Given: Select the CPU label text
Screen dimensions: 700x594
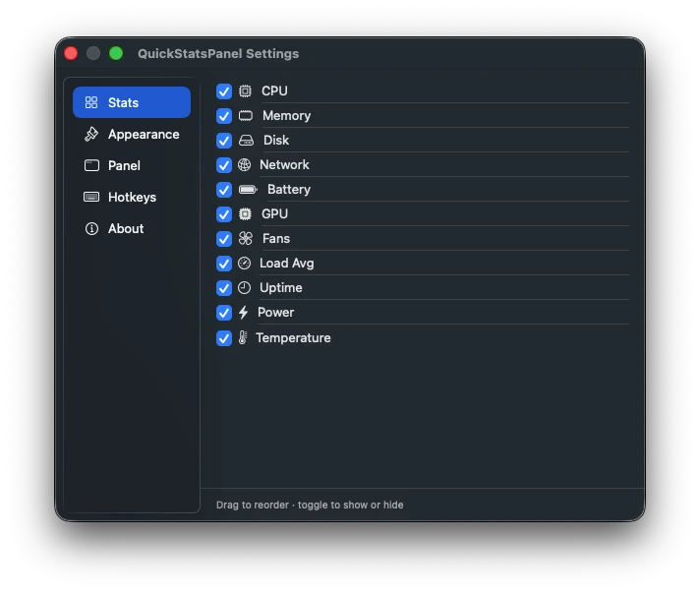Looking at the screenshot, I should click(274, 91).
